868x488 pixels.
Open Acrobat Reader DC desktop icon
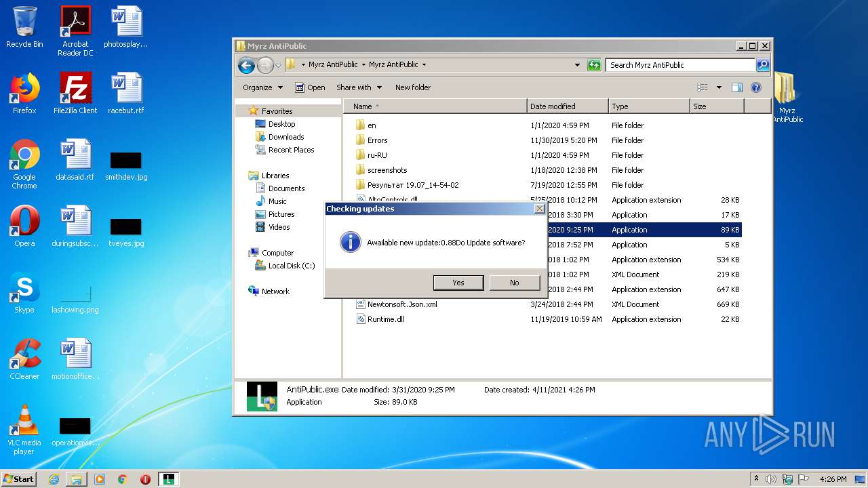pos(75,31)
